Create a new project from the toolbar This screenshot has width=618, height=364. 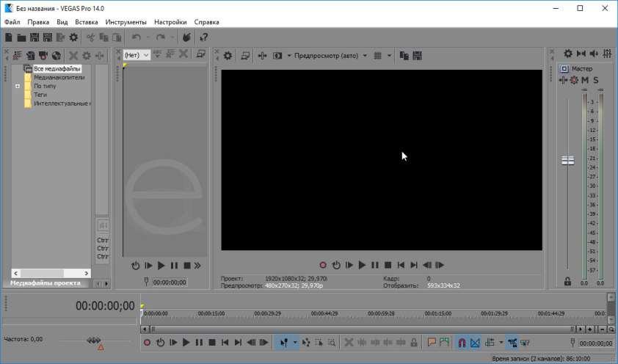point(9,37)
